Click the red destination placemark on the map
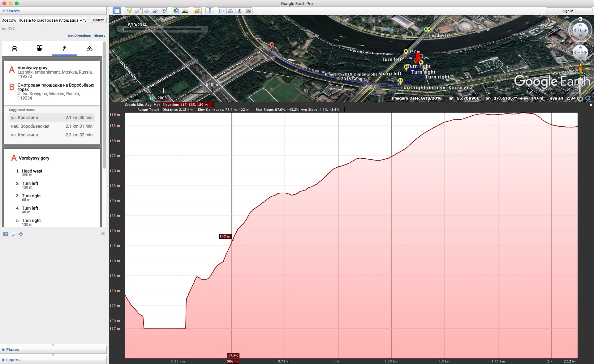This screenshot has height=364, width=594. click(272, 46)
